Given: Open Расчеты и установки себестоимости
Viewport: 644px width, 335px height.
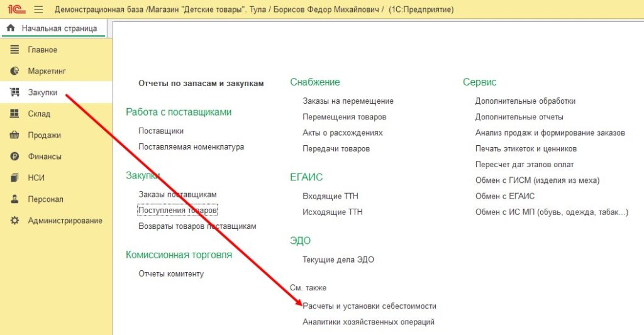Looking at the screenshot, I should (369, 306).
